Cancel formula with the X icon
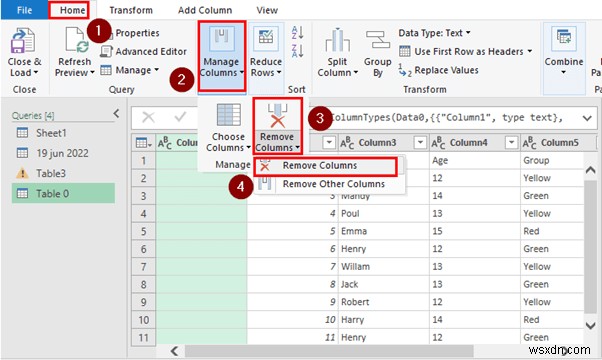Image resolution: width=602 pixels, height=360 pixels. [x=149, y=117]
